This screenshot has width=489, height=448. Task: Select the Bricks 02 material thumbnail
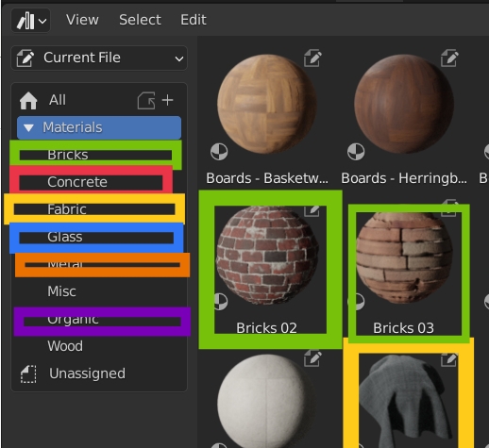pos(267,255)
